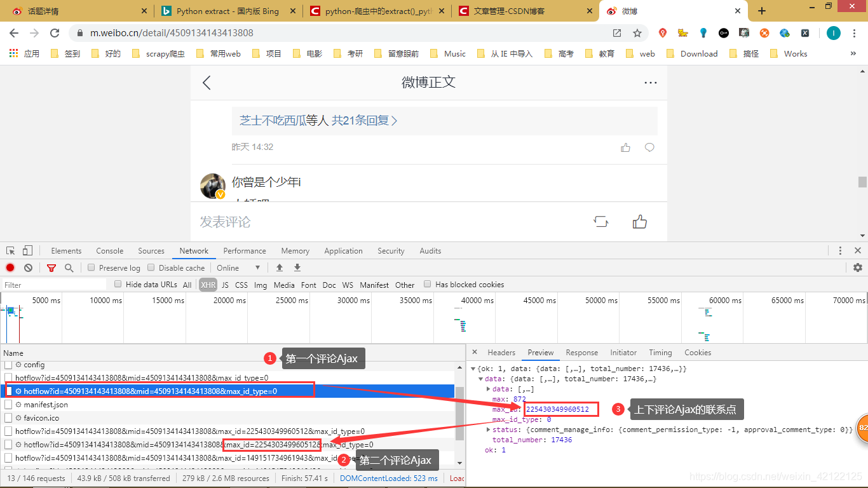Screen dimensions: 868x488
Task: Clear the network requests log
Action: [x=28, y=268]
